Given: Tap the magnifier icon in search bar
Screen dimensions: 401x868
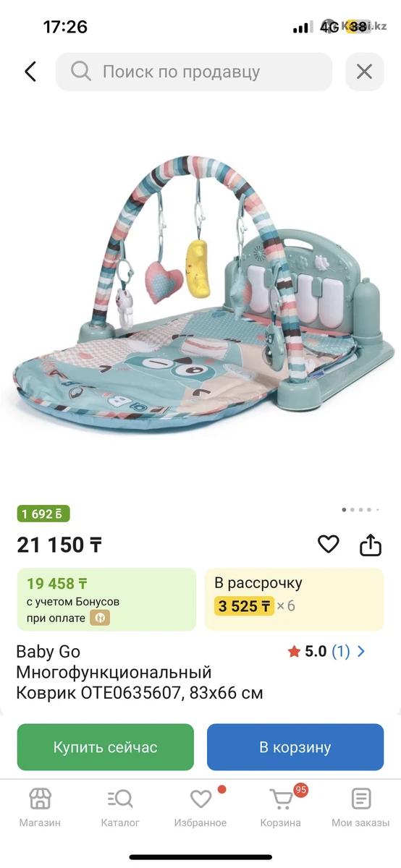Looking at the screenshot, I should click(81, 72).
